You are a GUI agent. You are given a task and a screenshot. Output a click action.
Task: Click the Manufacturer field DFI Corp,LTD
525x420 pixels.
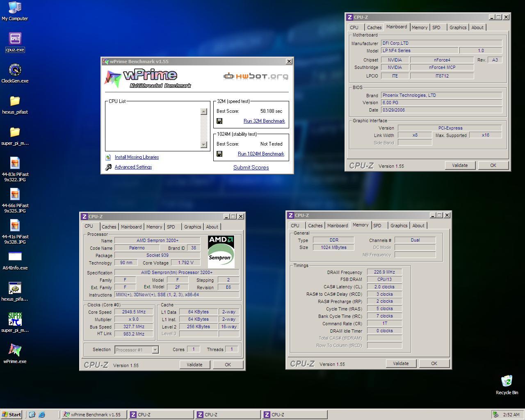441,43
